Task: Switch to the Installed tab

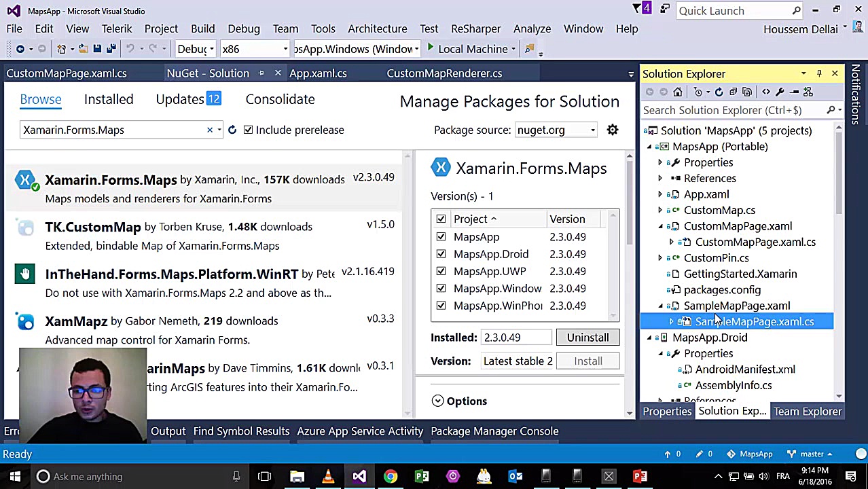Action: tap(108, 99)
